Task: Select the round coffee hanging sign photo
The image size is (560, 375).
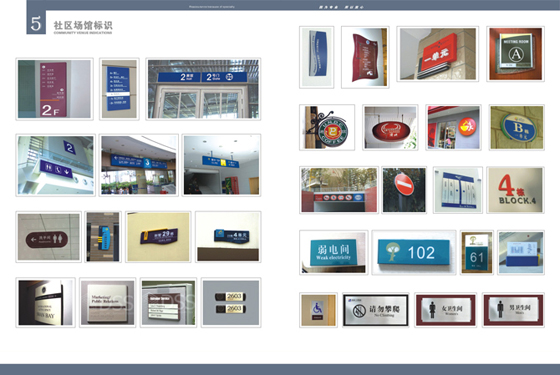Action: coord(327,128)
